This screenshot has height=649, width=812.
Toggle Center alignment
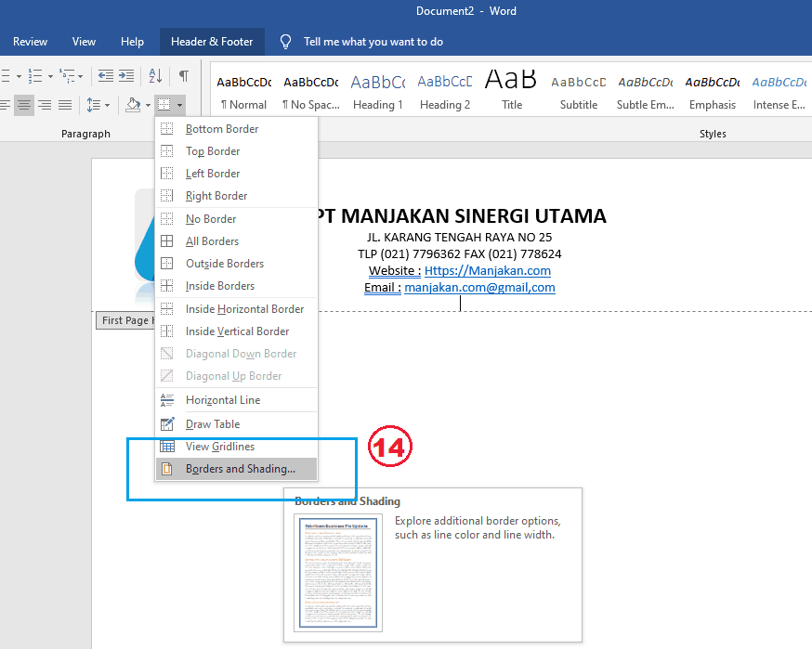24,105
